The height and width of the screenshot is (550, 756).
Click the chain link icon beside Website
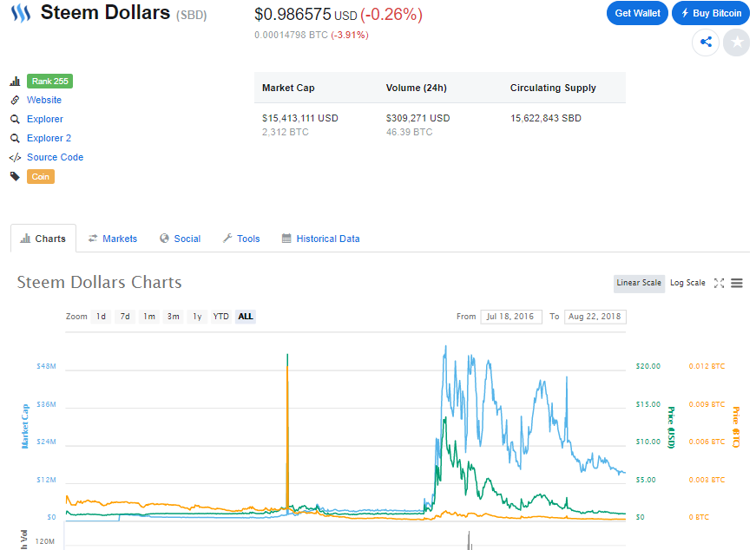pos(15,100)
